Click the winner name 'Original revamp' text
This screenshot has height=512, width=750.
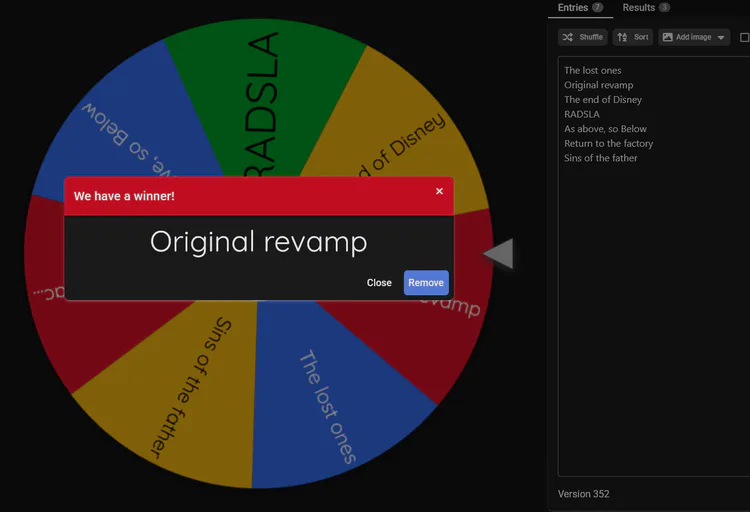pyautogui.click(x=259, y=242)
